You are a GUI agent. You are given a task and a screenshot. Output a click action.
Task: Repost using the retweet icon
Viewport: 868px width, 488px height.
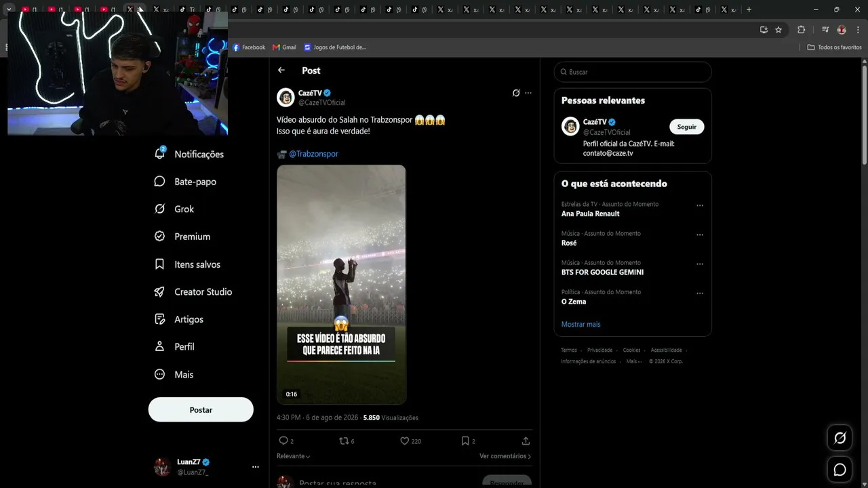click(x=344, y=441)
